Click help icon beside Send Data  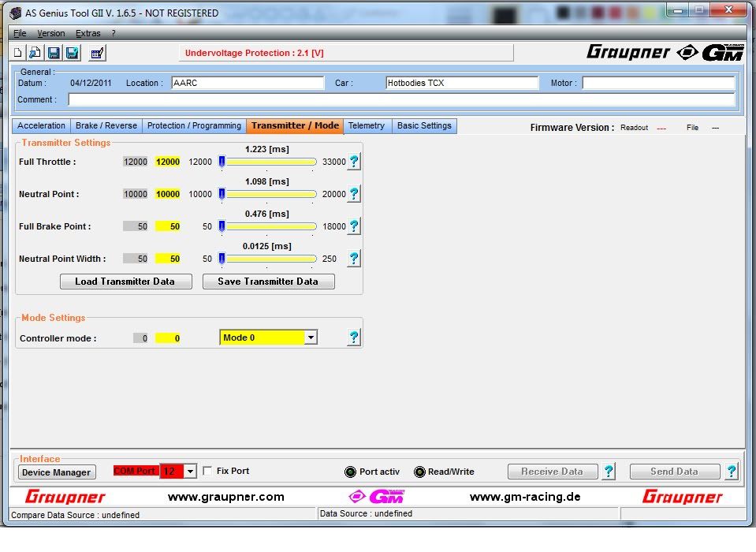[732, 471]
